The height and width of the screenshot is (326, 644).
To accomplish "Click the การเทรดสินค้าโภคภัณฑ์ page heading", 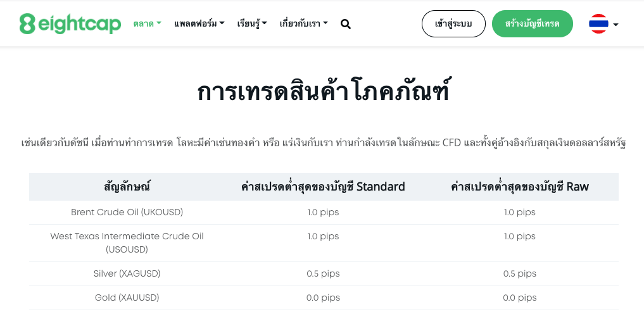I will click(323, 92).
